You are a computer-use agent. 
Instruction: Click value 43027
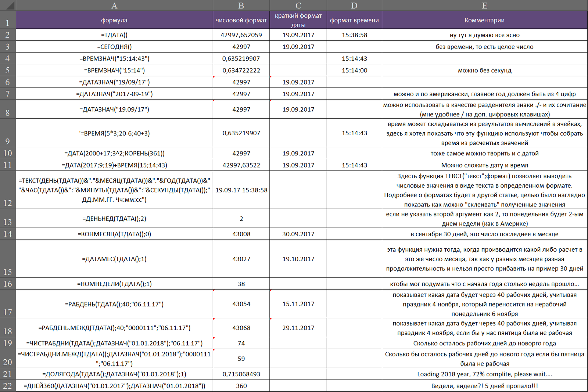[x=241, y=259]
